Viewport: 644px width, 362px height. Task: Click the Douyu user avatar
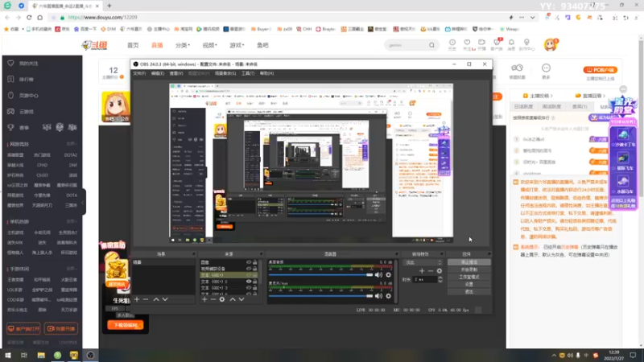click(551, 45)
